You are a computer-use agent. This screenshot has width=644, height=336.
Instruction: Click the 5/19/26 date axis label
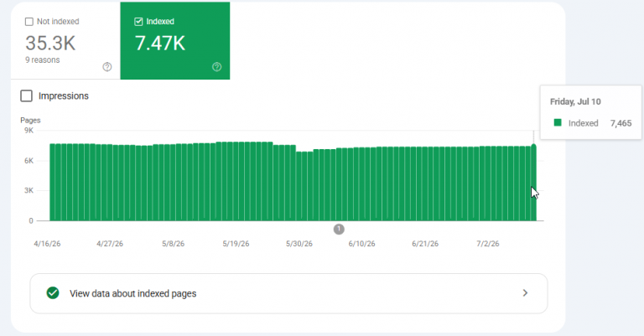[236, 244]
